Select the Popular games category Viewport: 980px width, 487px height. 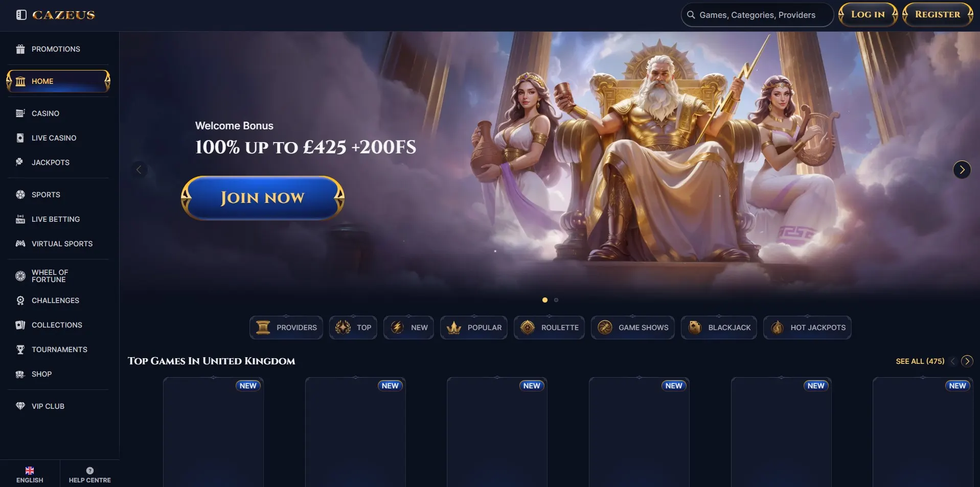pyautogui.click(x=474, y=328)
